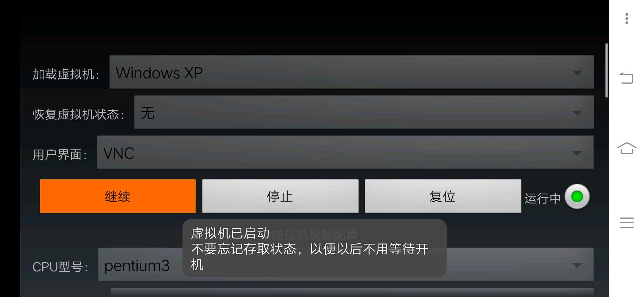Click the orange 继续 button
This screenshot has height=297, width=644.
coord(118,196)
